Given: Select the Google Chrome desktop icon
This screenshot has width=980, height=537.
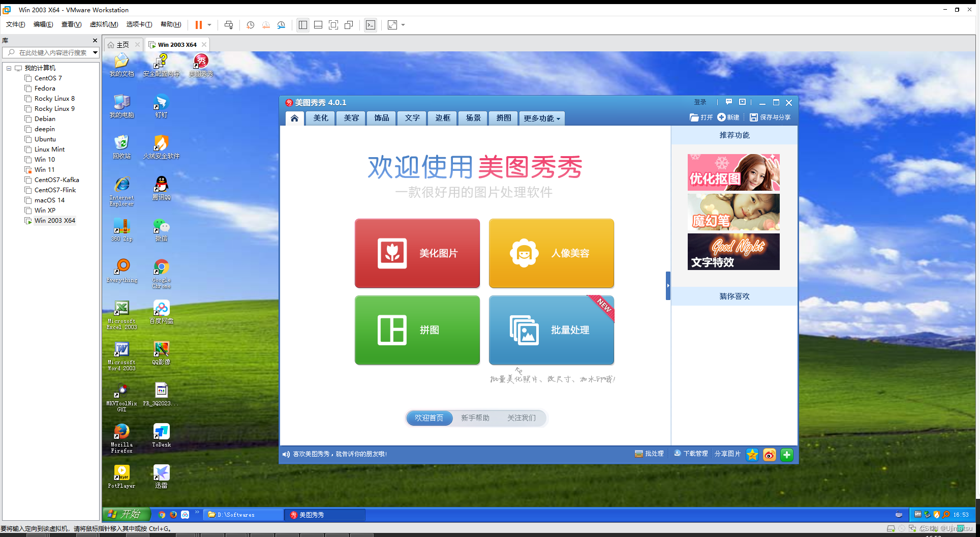Looking at the screenshot, I should [161, 274].
